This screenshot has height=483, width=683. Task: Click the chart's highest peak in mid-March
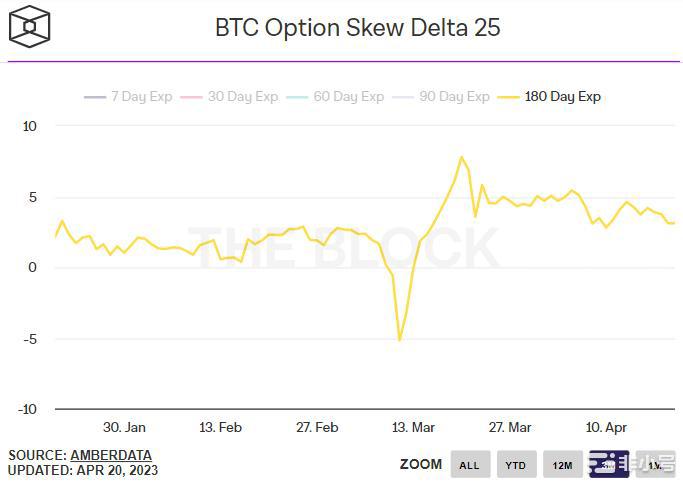pyautogui.click(x=461, y=157)
